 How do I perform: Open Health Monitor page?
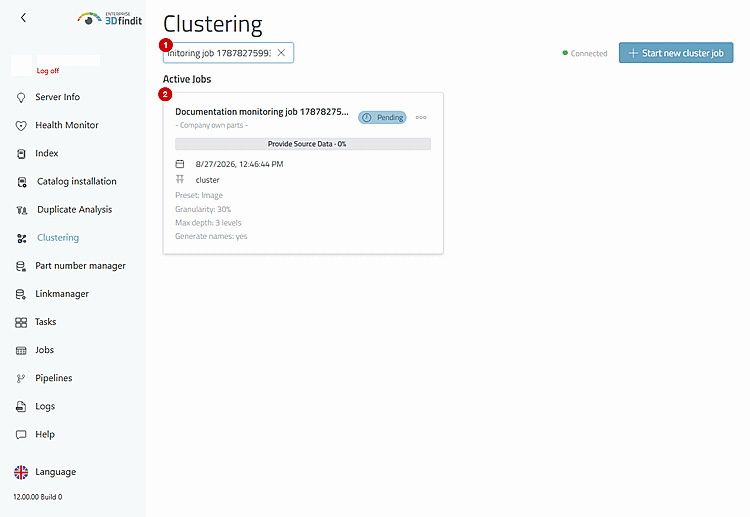click(x=67, y=125)
